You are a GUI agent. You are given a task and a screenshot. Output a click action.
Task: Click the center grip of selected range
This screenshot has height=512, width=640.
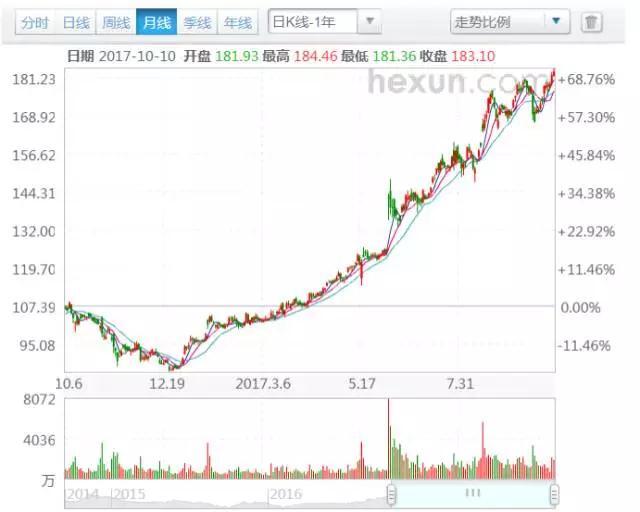tap(473, 494)
